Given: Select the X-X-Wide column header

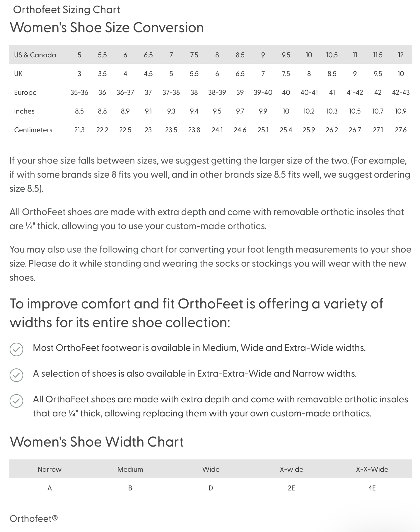Looking at the screenshot, I should coord(372,469).
